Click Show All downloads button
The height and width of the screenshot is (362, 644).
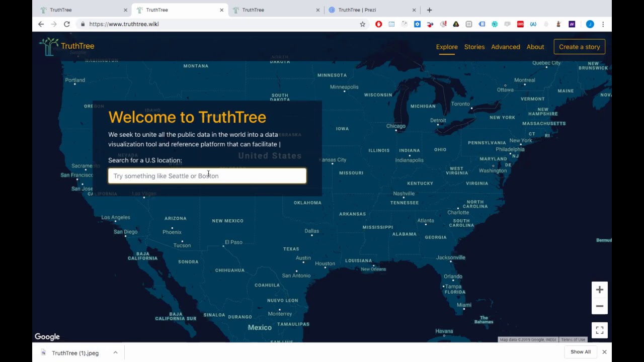click(581, 352)
